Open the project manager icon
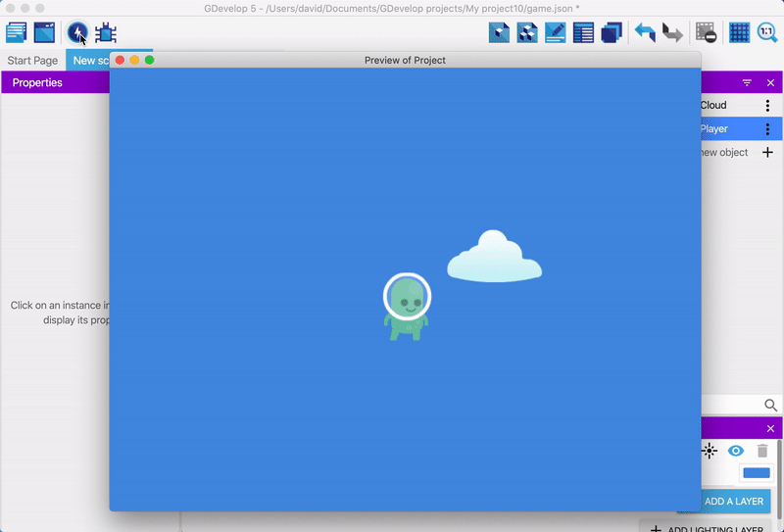This screenshot has width=784, height=532. [x=16, y=32]
